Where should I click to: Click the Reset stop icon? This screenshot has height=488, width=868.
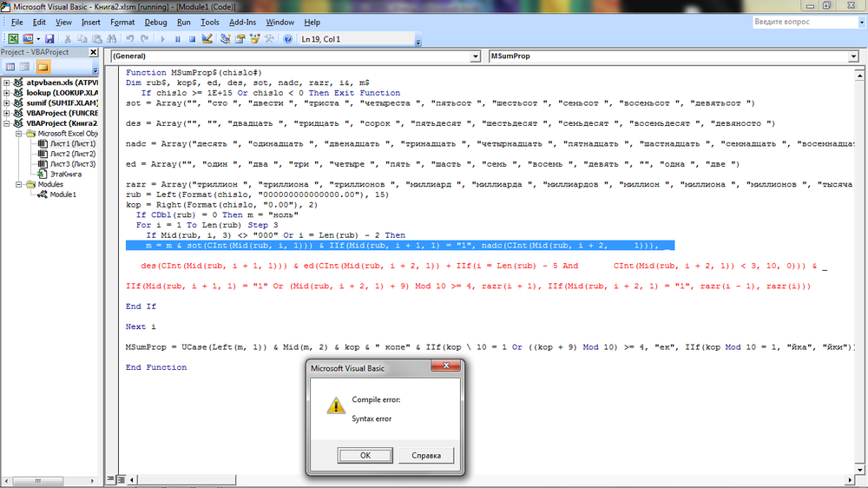192,39
